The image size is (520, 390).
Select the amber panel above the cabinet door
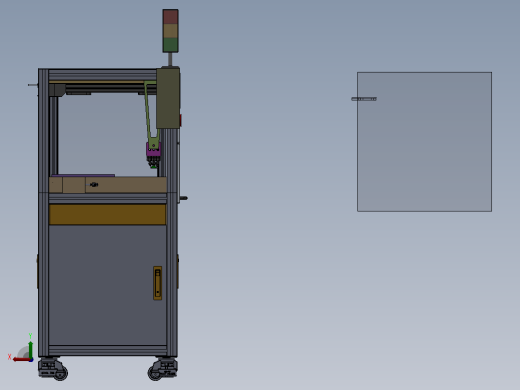107,214
